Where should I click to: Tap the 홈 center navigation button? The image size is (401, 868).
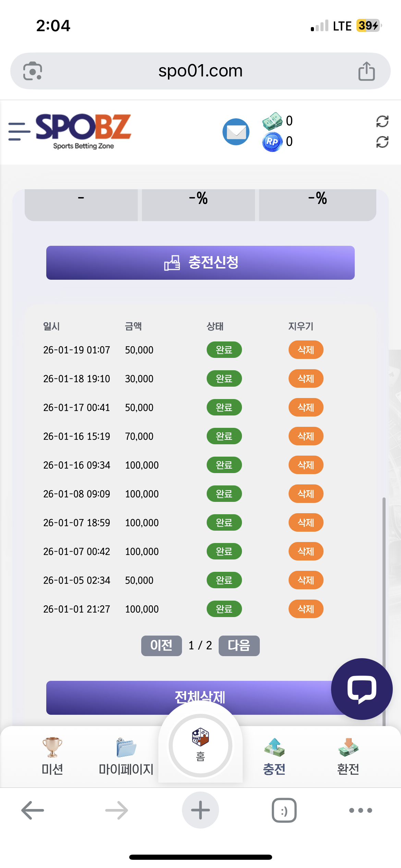[x=200, y=745]
